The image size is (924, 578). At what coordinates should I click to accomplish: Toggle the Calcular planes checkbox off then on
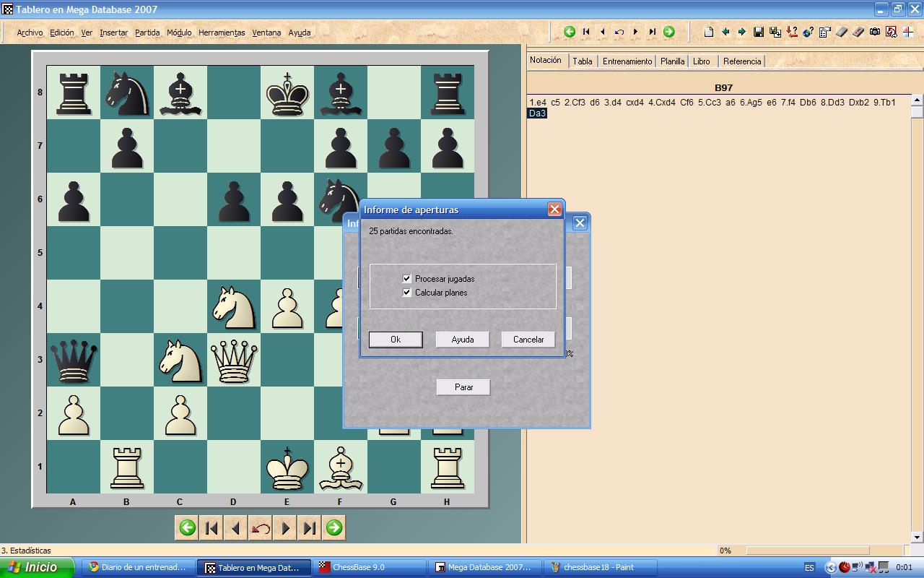pyautogui.click(x=406, y=293)
